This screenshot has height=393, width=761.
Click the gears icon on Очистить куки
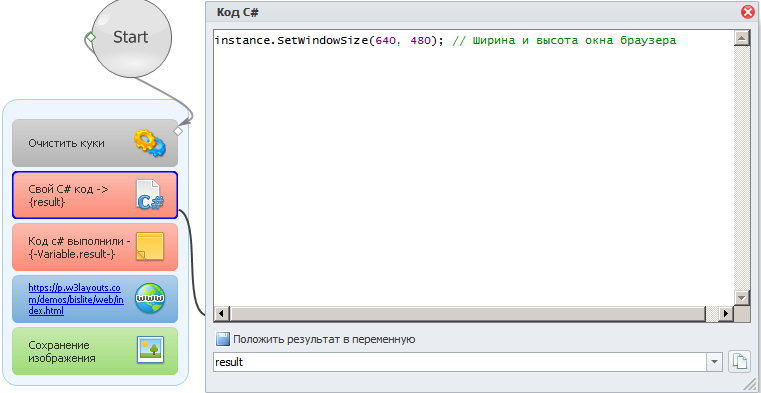(x=150, y=143)
